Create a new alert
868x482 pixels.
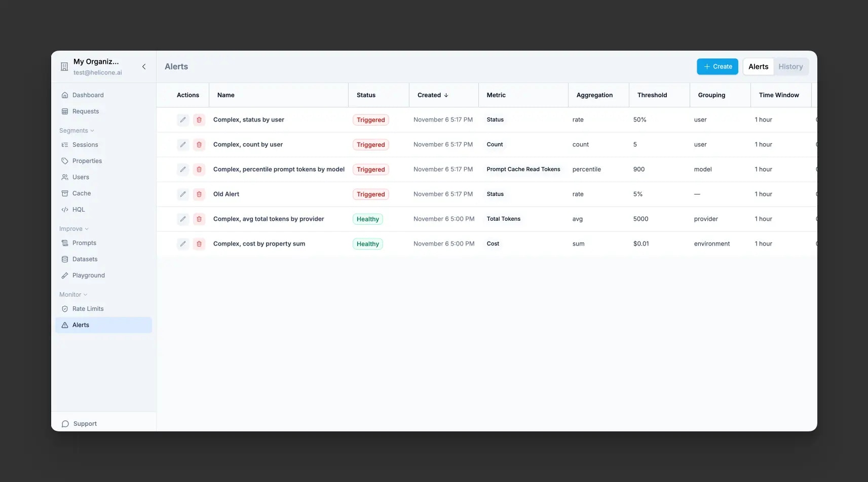pyautogui.click(x=717, y=66)
